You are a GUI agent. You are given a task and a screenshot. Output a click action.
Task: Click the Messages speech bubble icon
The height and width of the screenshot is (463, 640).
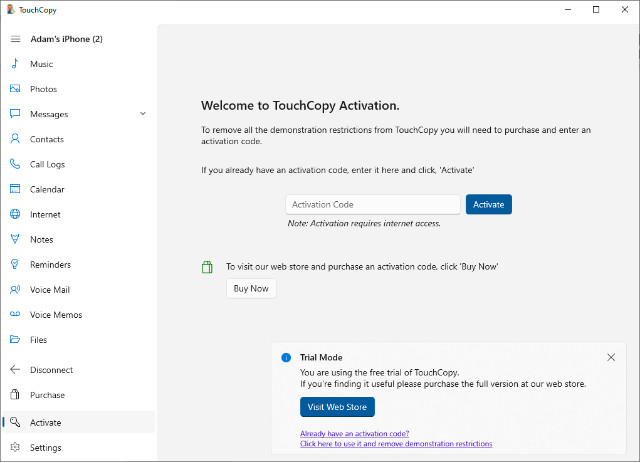[x=15, y=114]
